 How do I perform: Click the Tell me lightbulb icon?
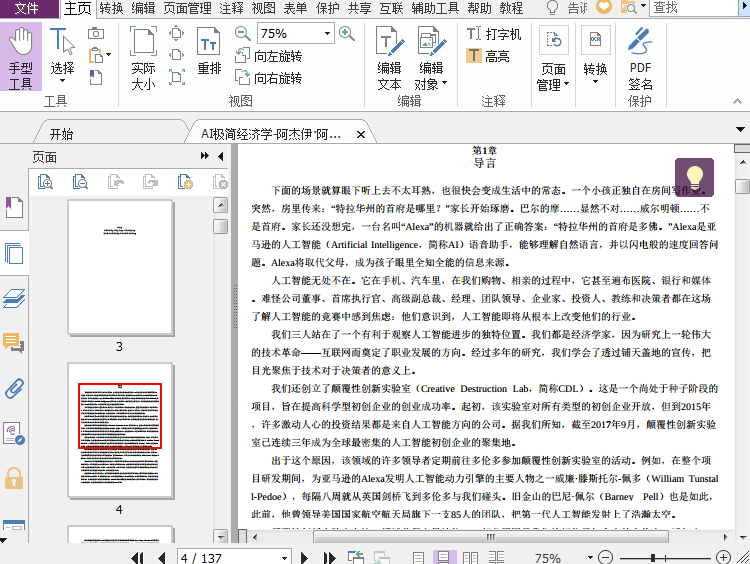click(552, 8)
